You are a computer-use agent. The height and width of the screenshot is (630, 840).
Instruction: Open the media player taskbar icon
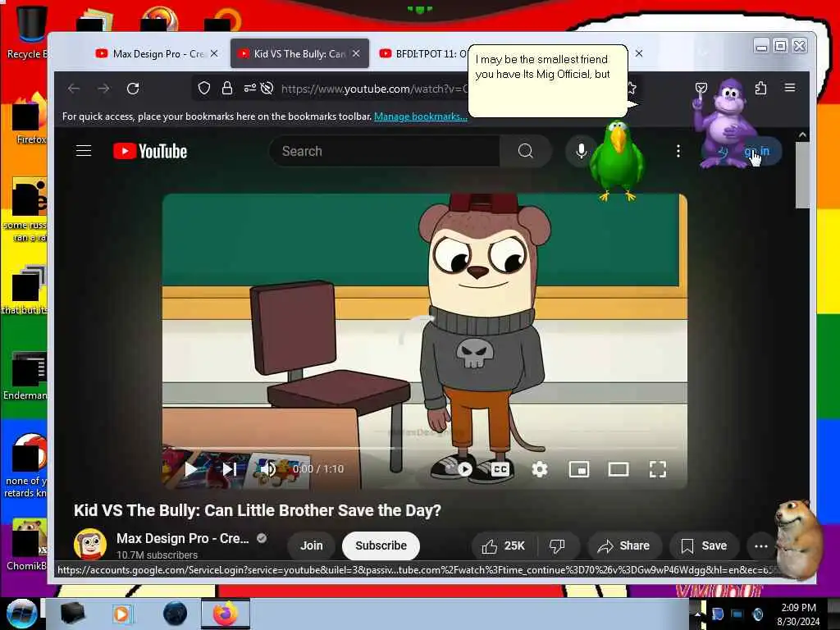tap(122, 614)
